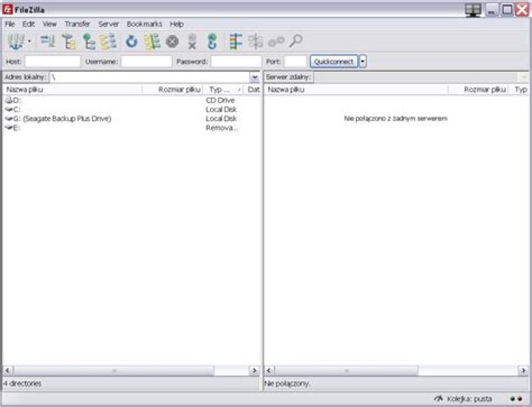Open the Edit menu
The width and height of the screenshot is (532, 407).
29,24
